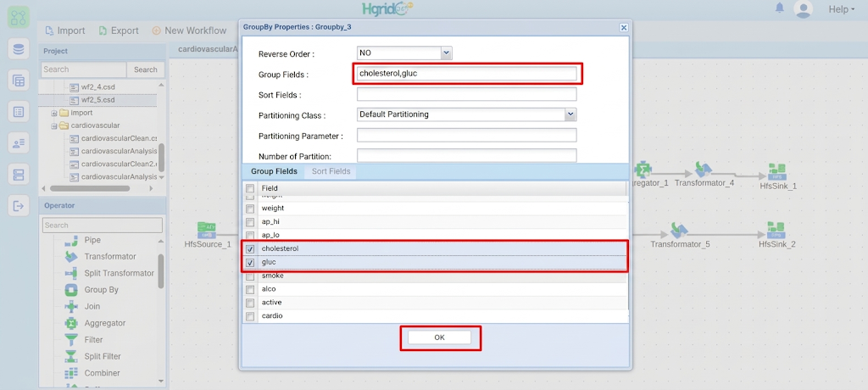Click the Partitioning Parameter input box

pos(467,135)
